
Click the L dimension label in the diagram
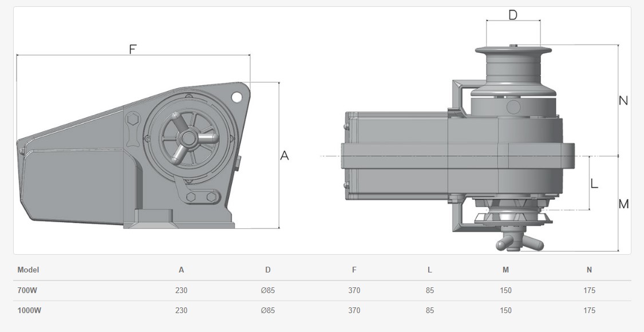point(594,184)
